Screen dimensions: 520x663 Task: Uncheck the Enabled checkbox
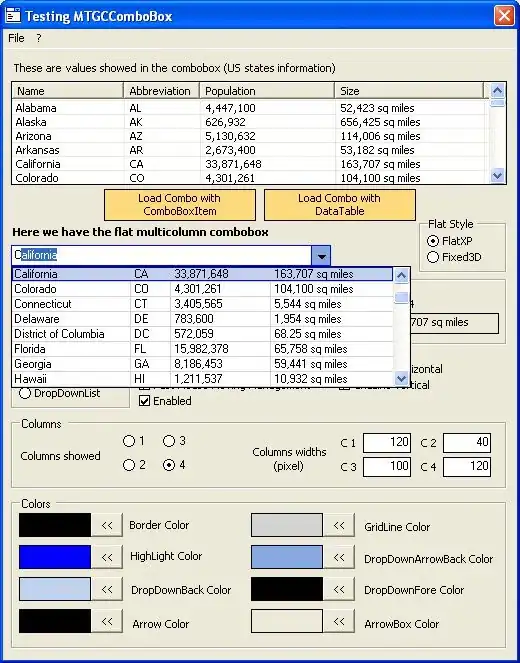pos(145,401)
